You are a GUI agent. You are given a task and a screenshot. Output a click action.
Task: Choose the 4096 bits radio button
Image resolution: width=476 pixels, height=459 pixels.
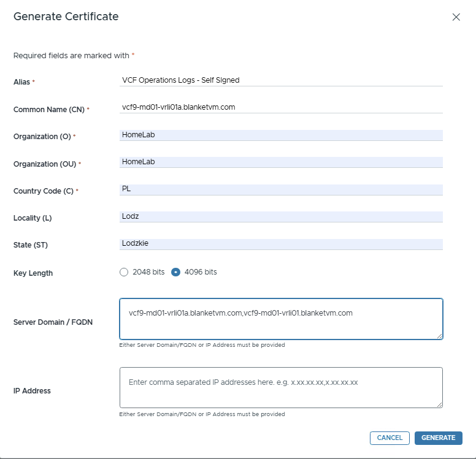176,272
